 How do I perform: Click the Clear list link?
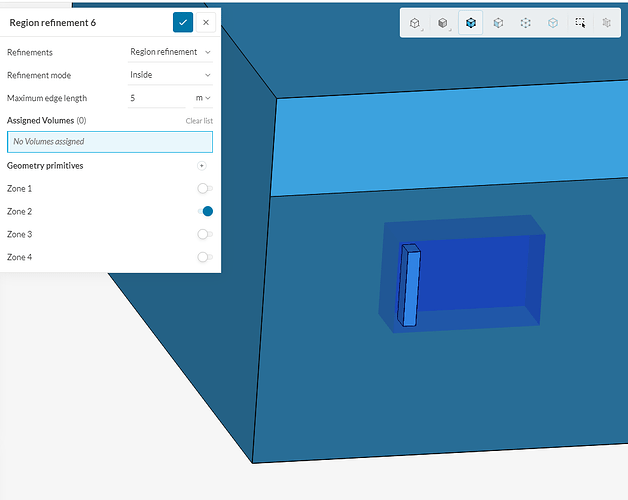(199, 121)
